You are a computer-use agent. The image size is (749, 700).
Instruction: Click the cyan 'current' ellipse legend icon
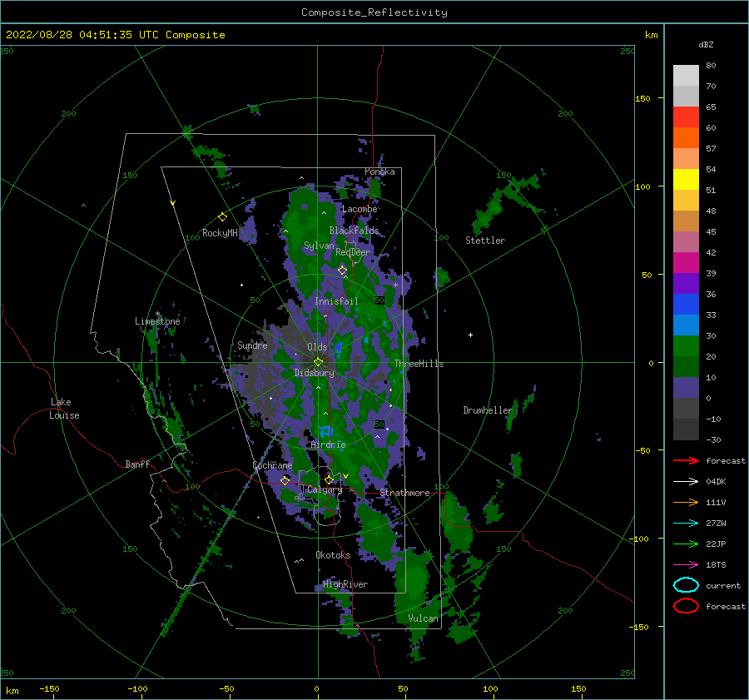[686, 585]
